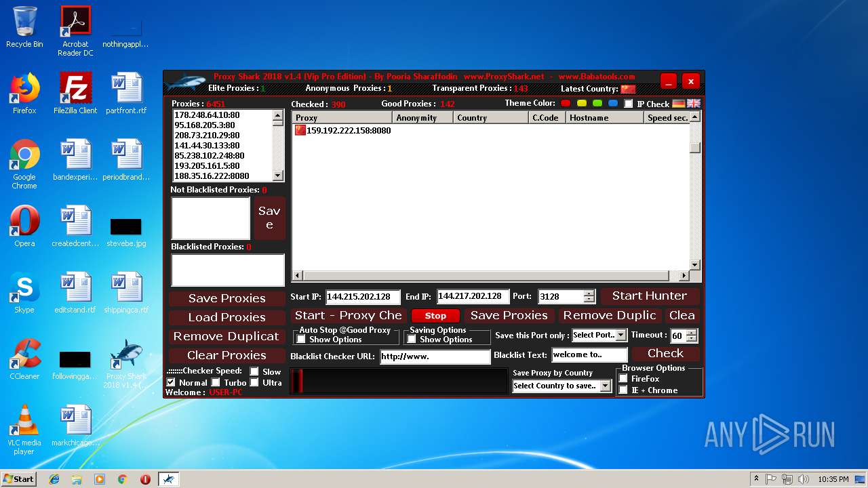Open Opera desktop shortcut

(24, 226)
